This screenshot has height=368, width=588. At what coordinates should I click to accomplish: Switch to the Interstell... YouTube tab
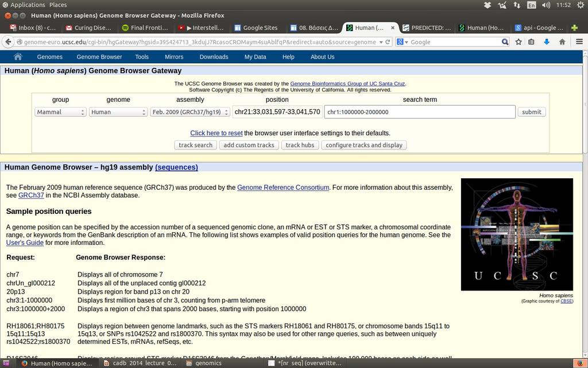[x=202, y=28]
